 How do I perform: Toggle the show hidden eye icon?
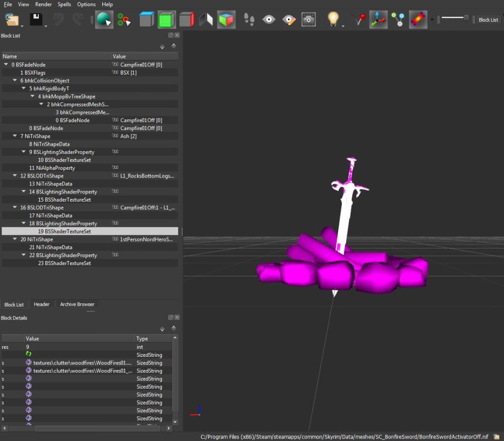click(x=269, y=20)
